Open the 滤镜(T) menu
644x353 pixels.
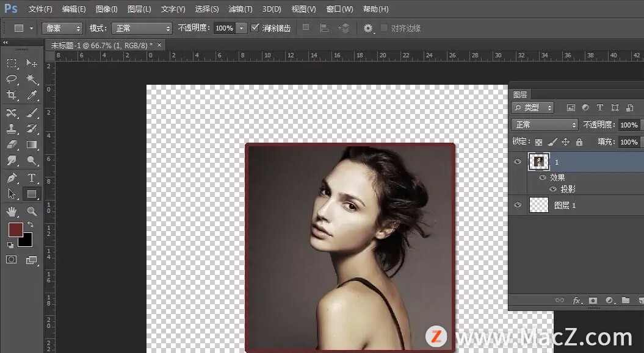(x=240, y=9)
